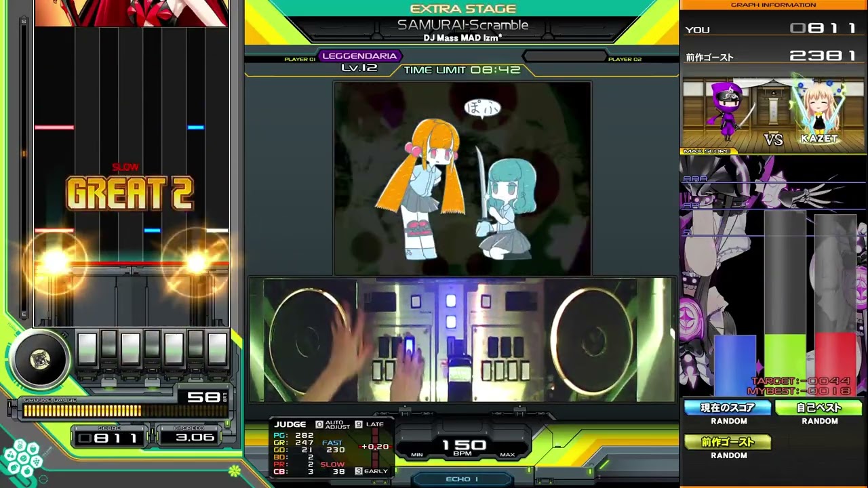The height and width of the screenshot is (488, 868).
Task: Click the GD: 21 judge row
Action: click(x=294, y=450)
